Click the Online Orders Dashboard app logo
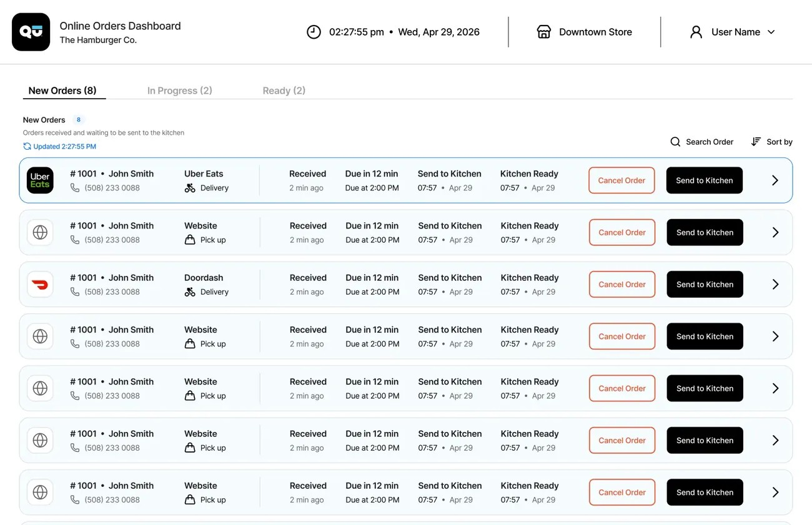The height and width of the screenshot is (525, 812). click(x=31, y=32)
